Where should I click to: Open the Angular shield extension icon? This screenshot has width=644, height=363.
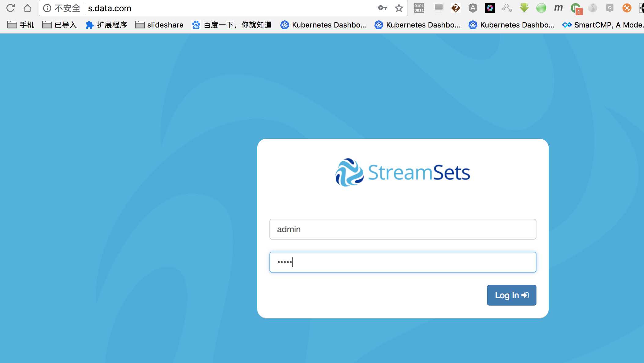(473, 8)
